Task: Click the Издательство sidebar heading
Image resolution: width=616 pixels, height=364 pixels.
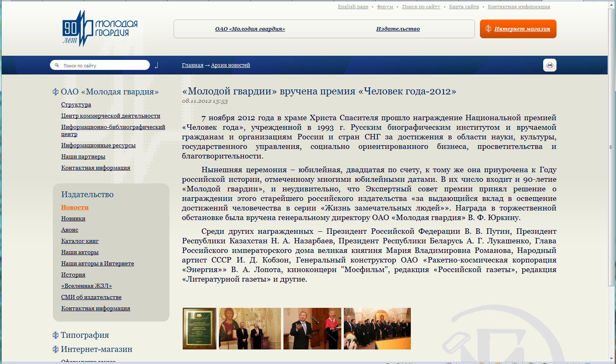Action: 87,194
